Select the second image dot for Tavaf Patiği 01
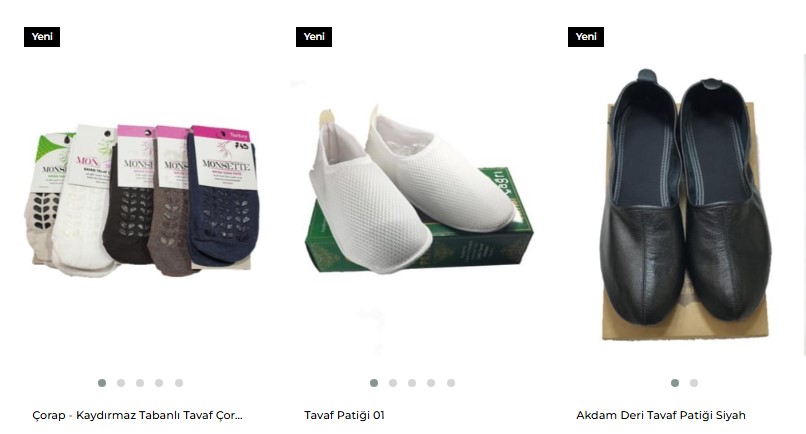 (x=393, y=383)
